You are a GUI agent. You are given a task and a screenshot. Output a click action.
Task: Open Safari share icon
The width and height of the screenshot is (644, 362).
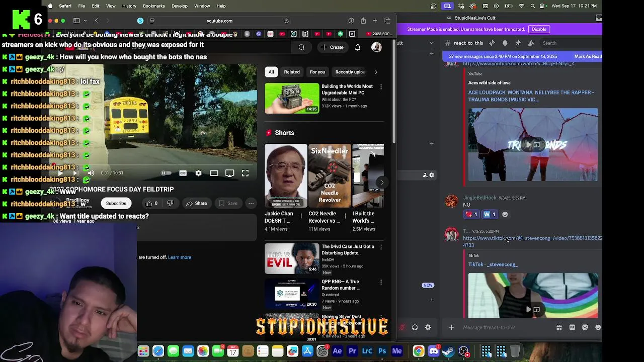point(363,21)
